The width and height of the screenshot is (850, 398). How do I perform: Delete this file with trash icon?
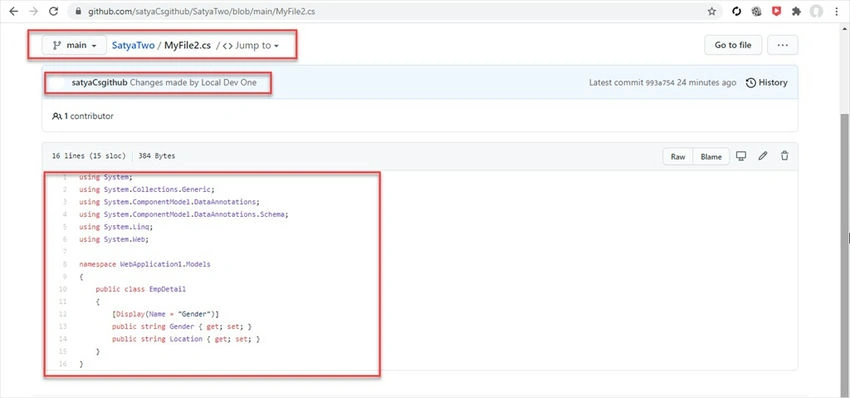[784, 156]
